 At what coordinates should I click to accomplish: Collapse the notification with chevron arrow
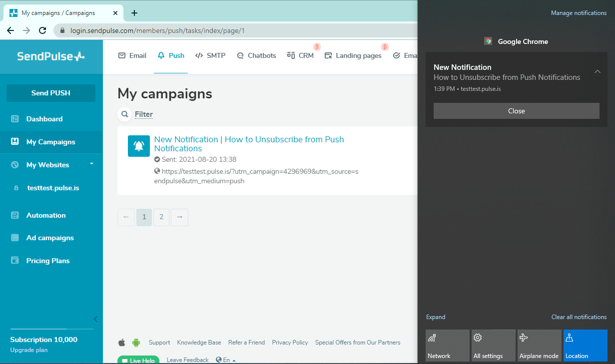coord(597,71)
